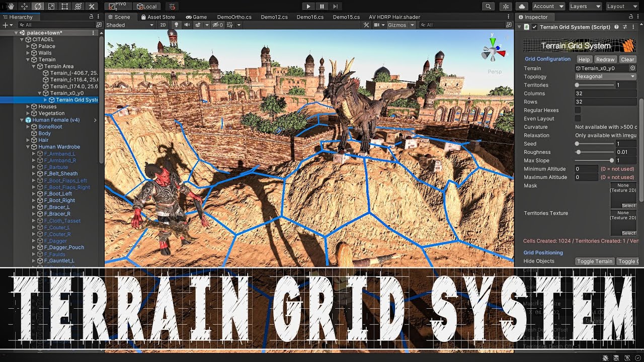644x362 pixels.
Task: Collapse the CITADEL tree node
Action: pyautogui.click(x=22, y=39)
